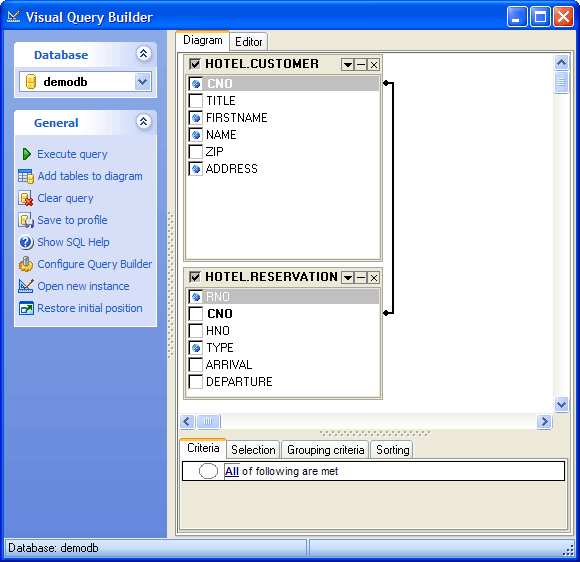Check the HNO field checkbox
Image resolution: width=580 pixels, height=562 pixels.
pyautogui.click(x=196, y=330)
